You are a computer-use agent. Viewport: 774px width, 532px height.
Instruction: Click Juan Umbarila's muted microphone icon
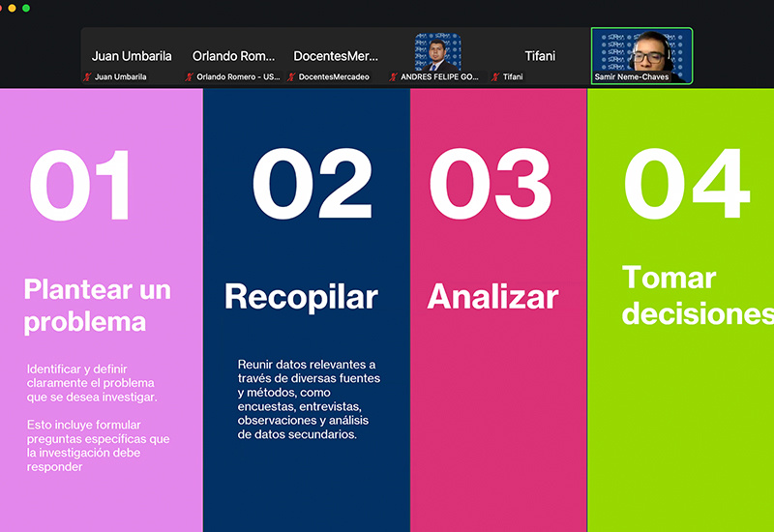pyautogui.click(x=87, y=76)
